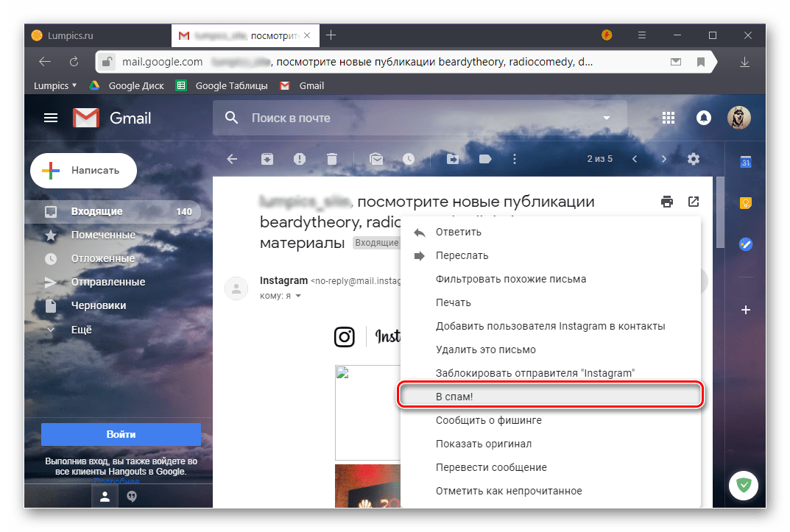
Task: Archive the open email
Action: pos(267,158)
